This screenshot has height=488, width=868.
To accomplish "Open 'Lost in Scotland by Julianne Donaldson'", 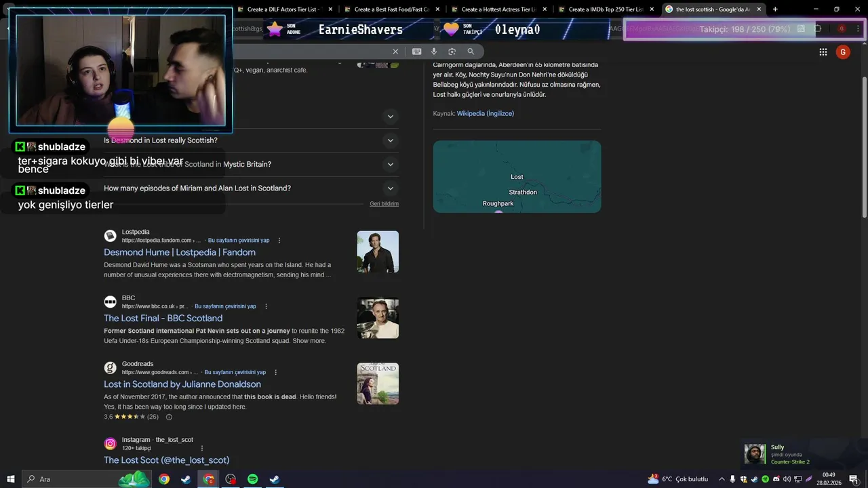I will click(182, 384).
